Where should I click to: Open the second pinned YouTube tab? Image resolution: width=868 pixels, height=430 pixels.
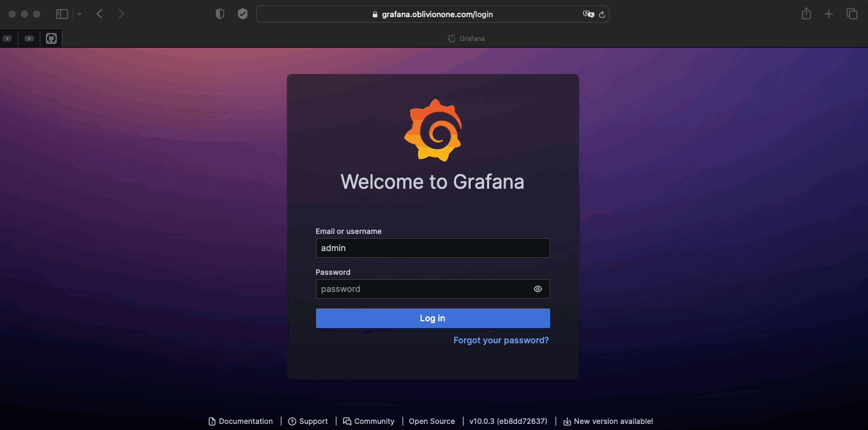point(29,38)
